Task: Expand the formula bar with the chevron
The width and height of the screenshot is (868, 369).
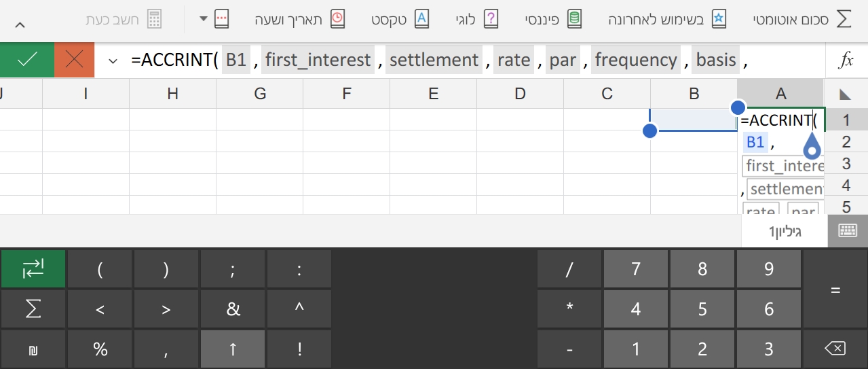Action: (112, 60)
